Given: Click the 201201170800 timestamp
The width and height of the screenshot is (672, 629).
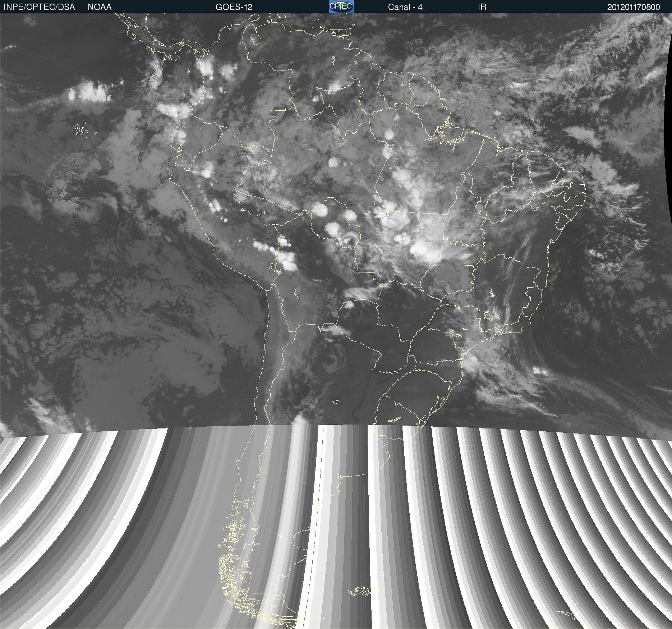Looking at the screenshot, I should (x=633, y=7).
